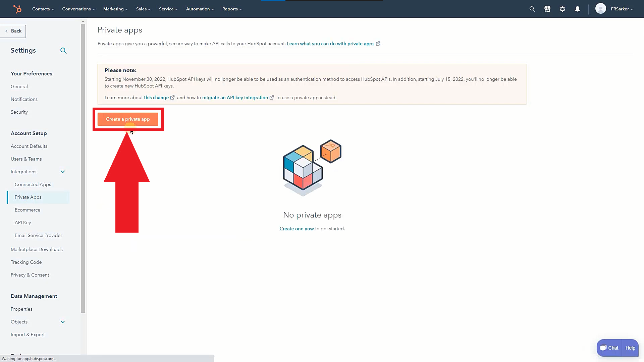Click 'Create one now' link
Viewport: 644px width, 362px height.
click(x=297, y=229)
